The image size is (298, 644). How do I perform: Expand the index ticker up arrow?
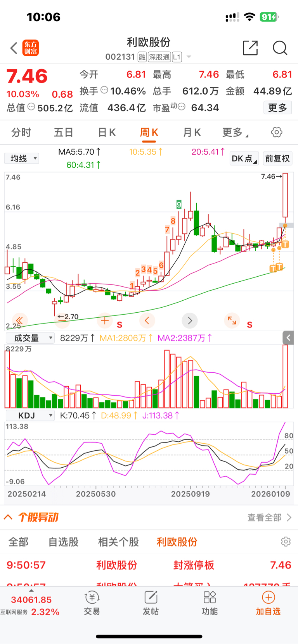[x=31, y=591]
